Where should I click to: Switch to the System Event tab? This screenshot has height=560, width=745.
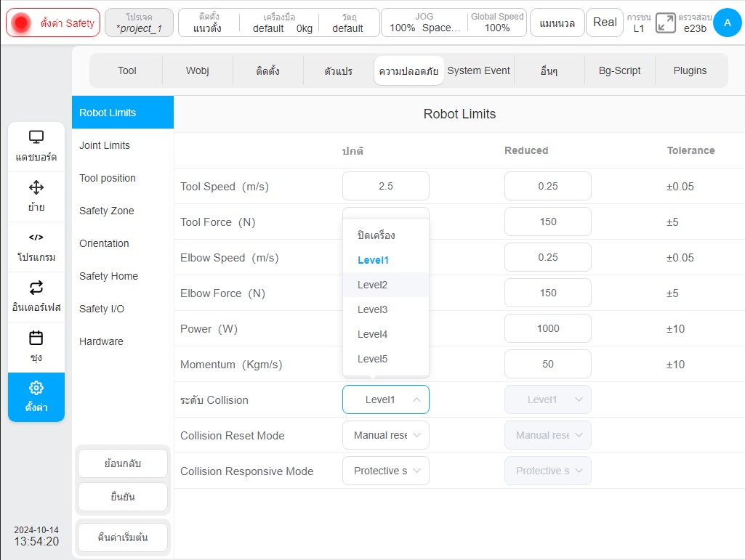[478, 70]
